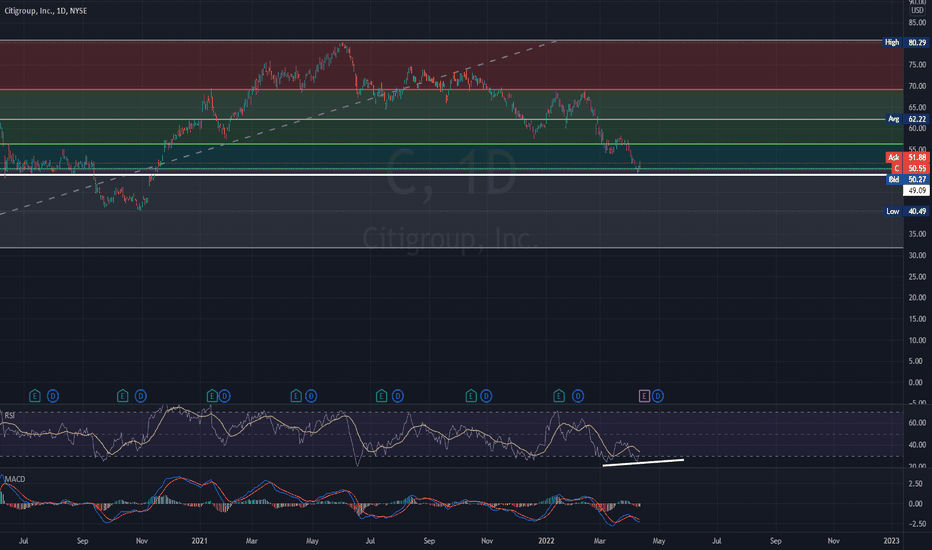Click the 2023 label on time axis
Image resolution: width=932 pixels, height=550 pixels.
(x=891, y=541)
